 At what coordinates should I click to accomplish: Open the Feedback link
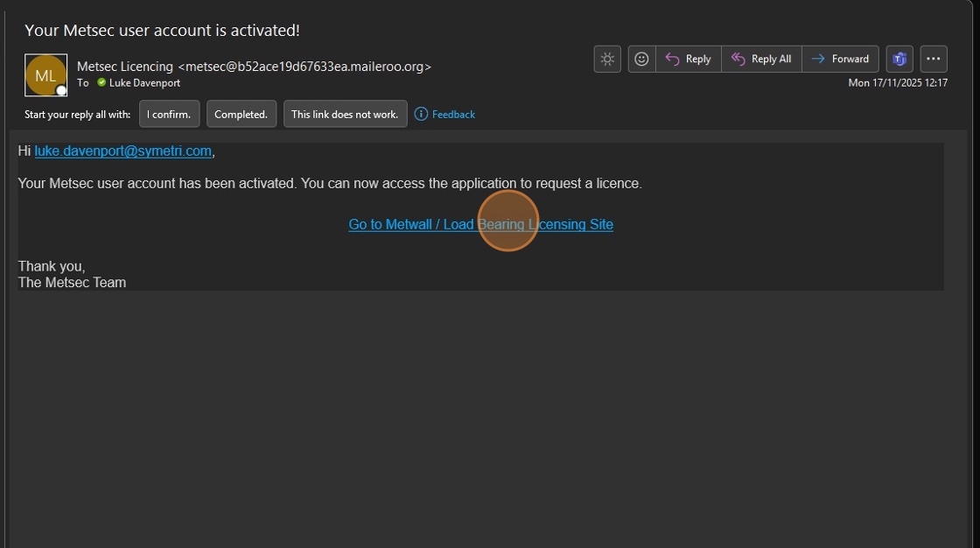pyautogui.click(x=453, y=114)
